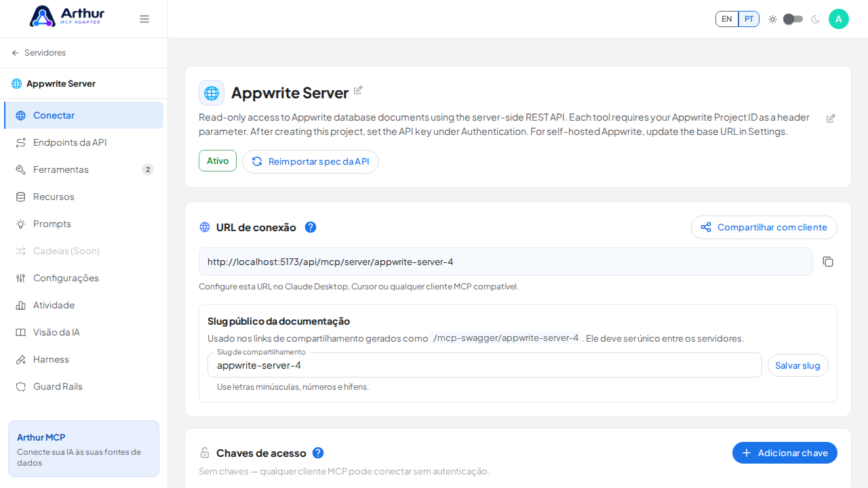
Task: Open Endpoints da API section
Action: [x=83, y=142]
